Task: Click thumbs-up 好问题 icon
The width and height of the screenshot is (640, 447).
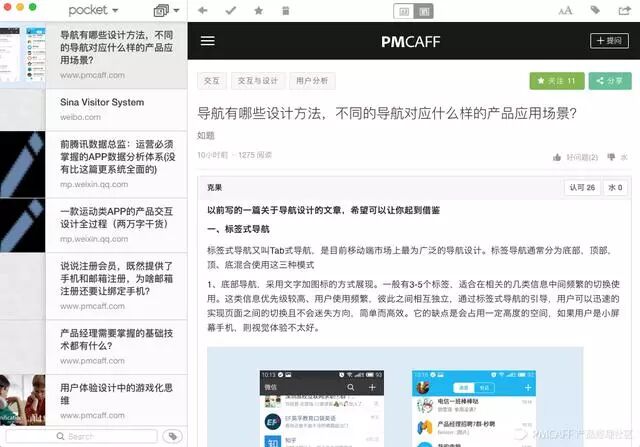Action: click(x=557, y=157)
